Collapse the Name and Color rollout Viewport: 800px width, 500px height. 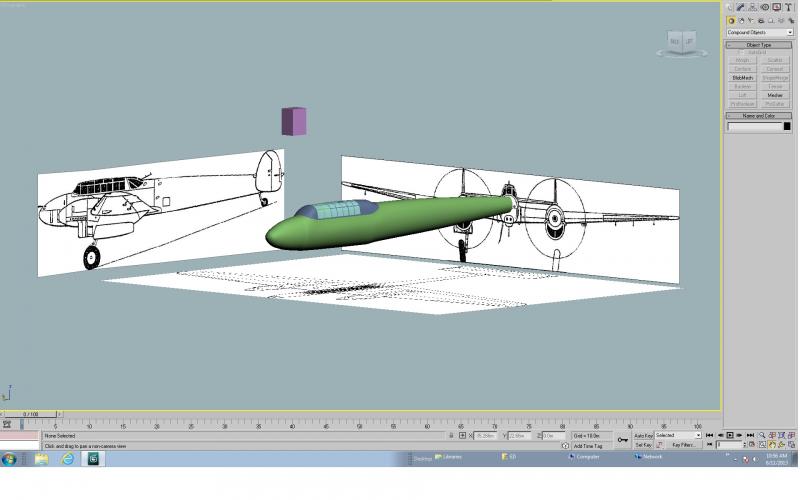click(759, 116)
